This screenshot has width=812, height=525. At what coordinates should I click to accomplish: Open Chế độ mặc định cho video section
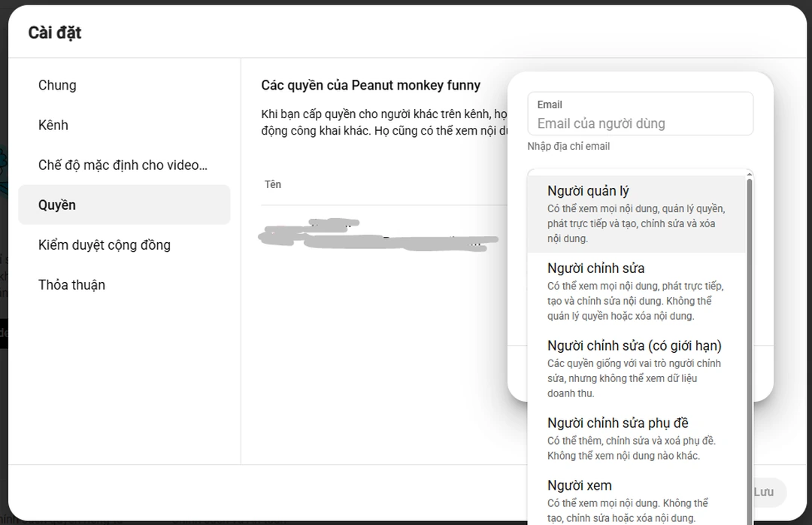(124, 165)
